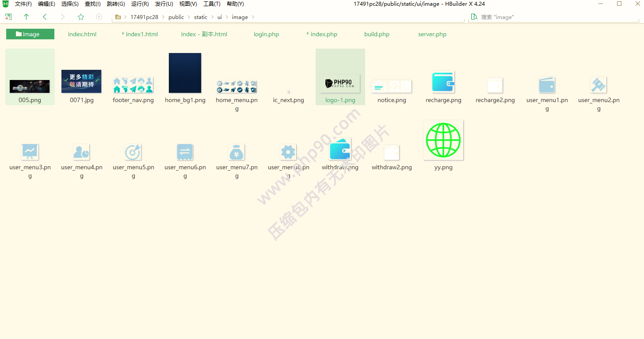Open the yy.png green globe image

coord(443,140)
